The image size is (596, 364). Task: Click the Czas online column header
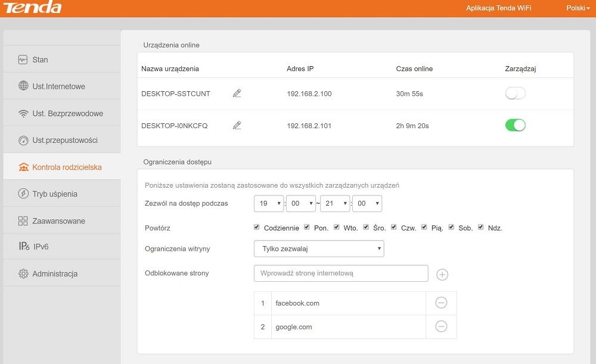[414, 69]
